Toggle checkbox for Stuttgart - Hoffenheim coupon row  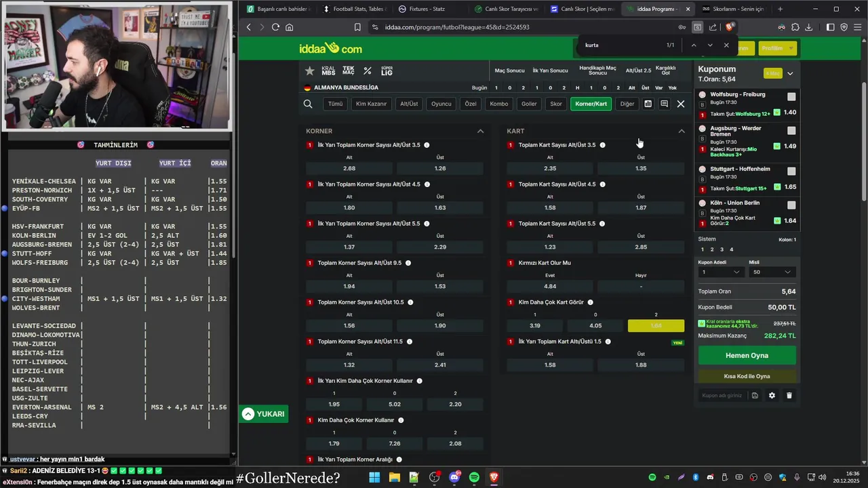tap(791, 171)
